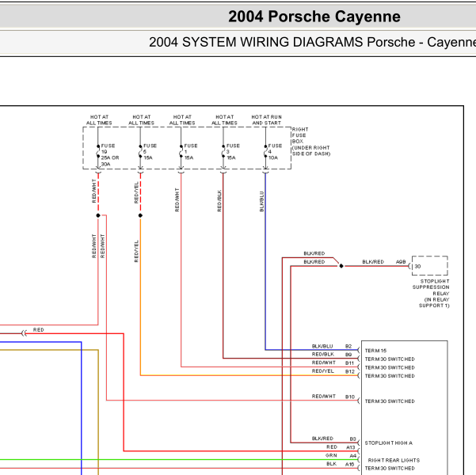Viewport: 476px width, 475px height.
Task: Click the BLK/RED splice junction dot
Action: [341, 266]
